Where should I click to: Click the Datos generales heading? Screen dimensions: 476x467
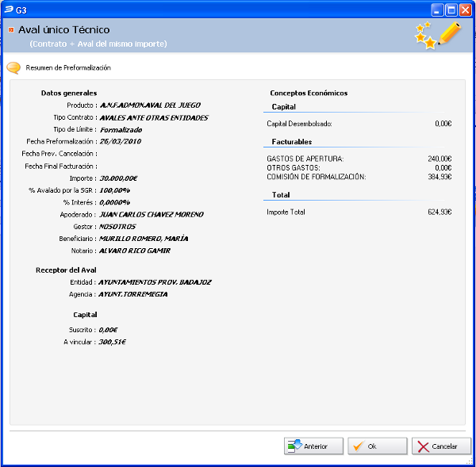tap(69, 93)
